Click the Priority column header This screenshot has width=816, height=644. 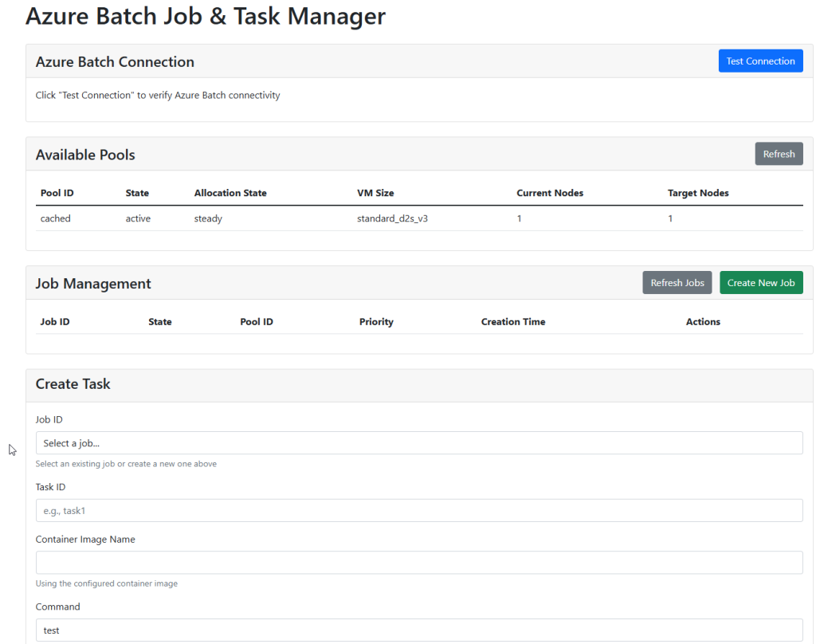click(x=376, y=322)
